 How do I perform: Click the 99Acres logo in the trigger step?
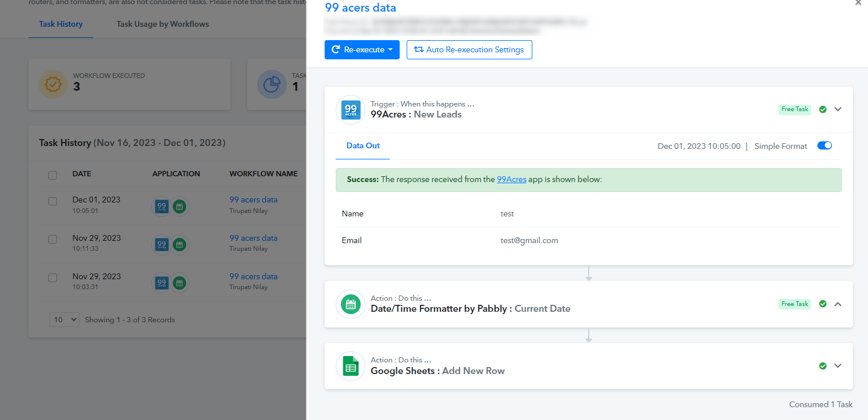351,109
